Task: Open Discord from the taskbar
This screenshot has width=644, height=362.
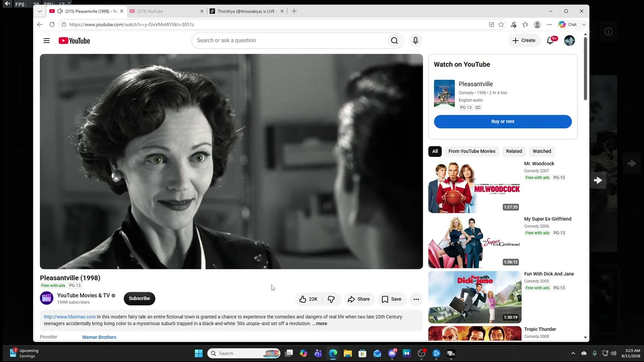Action: [x=392, y=353]
